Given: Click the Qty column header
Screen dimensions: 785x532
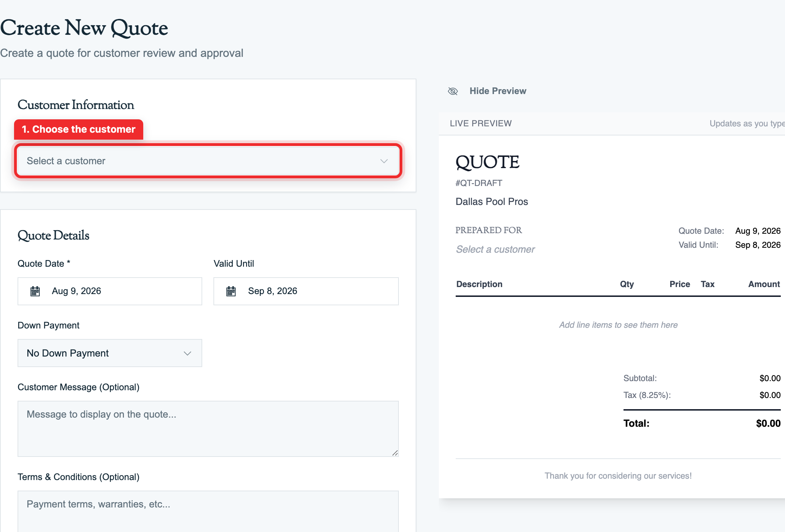Looking at the screenshot, I should point(627,284).
